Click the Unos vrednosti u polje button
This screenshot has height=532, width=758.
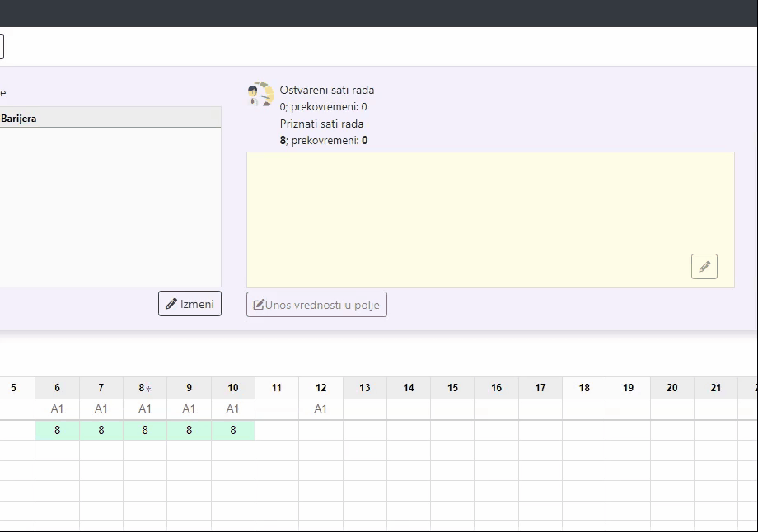coord(316,305)
